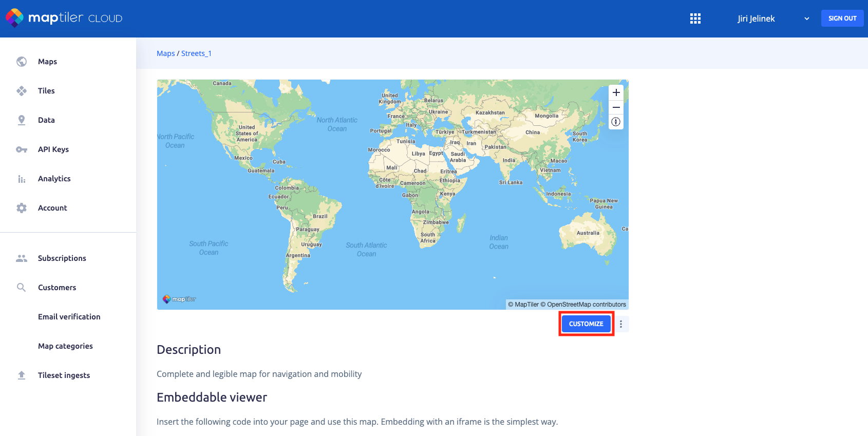Open Analytics in the sidebar
The width and height of the screenshot is (868, 436).
coord(54,179)
